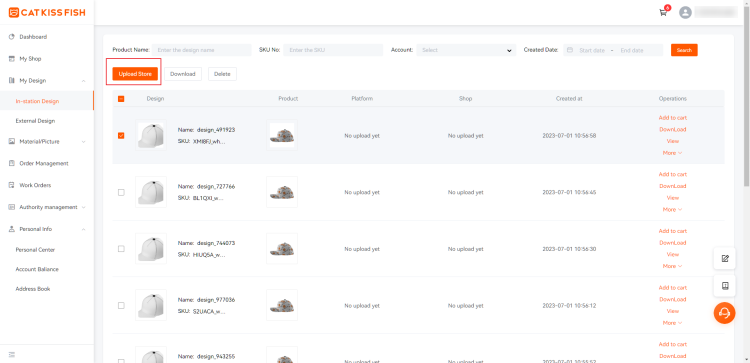Click the calendar icon in Created Date
The width and height of the screenshot is (750, 363).
(x=570, y=50)
